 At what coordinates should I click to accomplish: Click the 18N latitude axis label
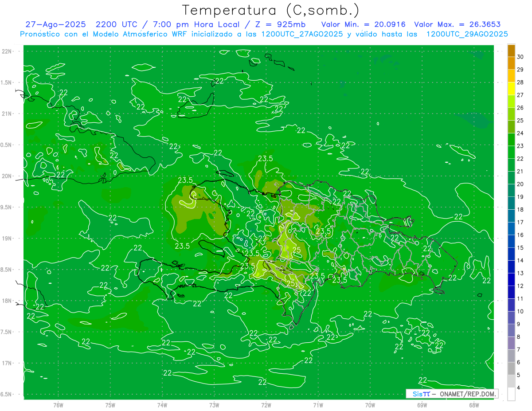click(x=7, y=301)
